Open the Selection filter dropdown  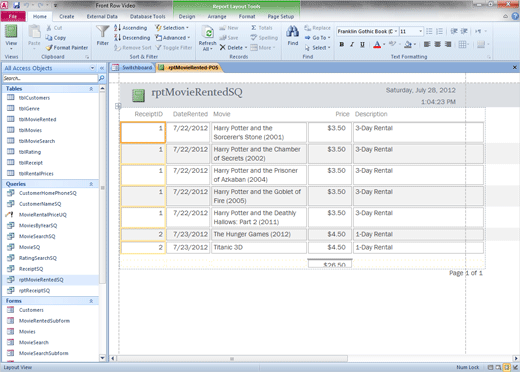click(x=172, y=28)
